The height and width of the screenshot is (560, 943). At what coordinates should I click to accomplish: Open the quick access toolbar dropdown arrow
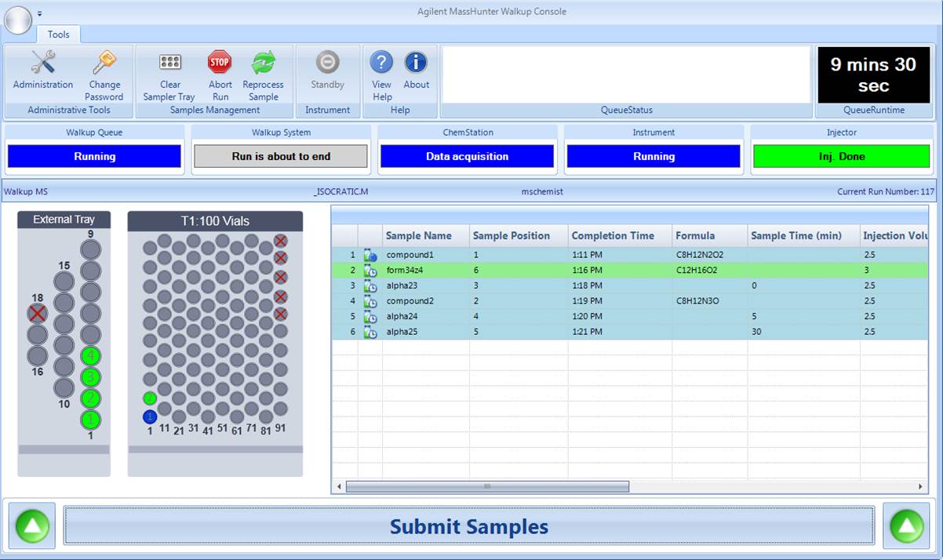tap(40, 14)
